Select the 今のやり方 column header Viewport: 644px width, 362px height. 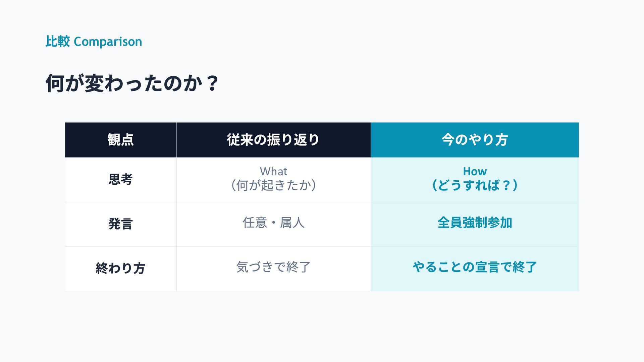[475, 140]
